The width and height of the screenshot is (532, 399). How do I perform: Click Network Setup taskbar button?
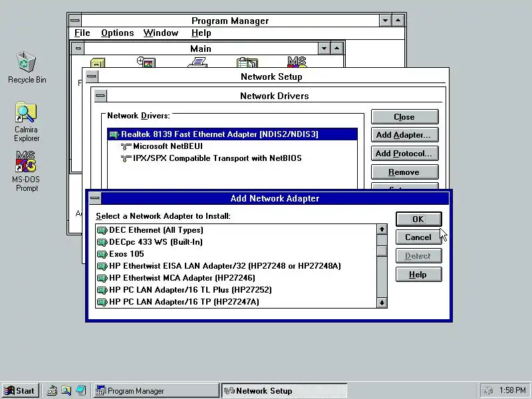pos(285,390)
